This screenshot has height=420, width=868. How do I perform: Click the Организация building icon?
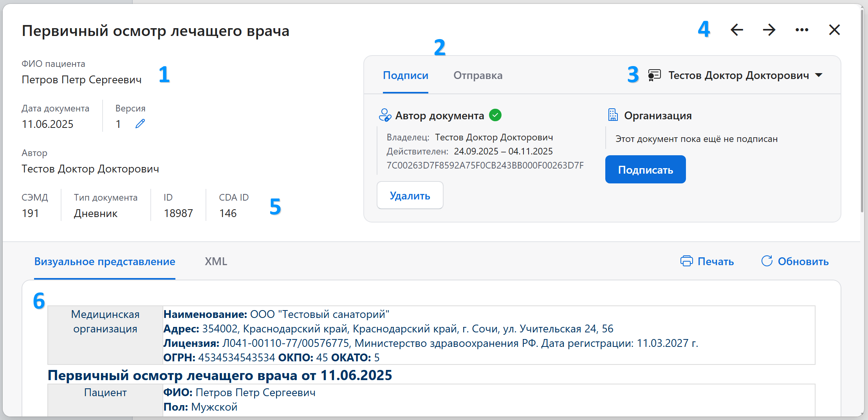pos(613,115)
